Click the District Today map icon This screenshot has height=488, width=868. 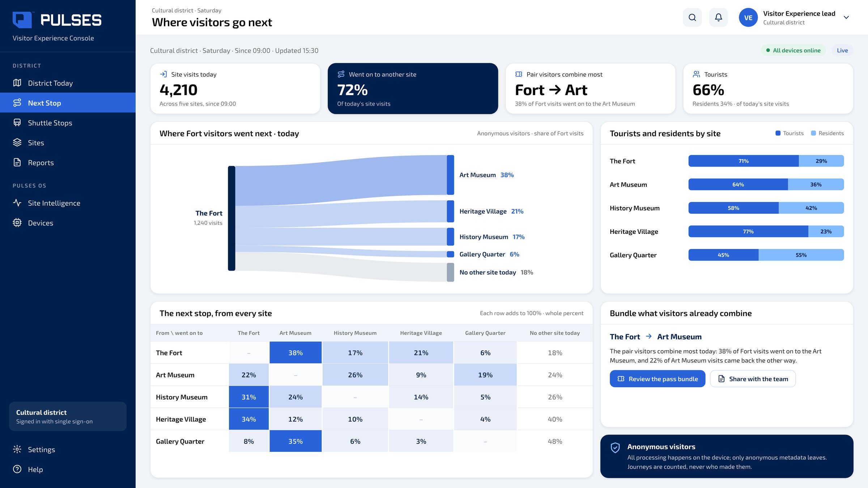17,83
